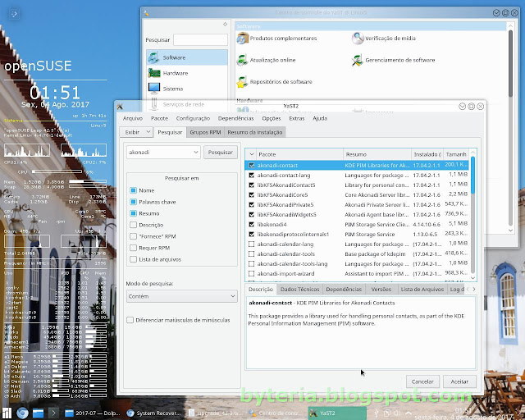Screen dimensions: 525x420
Task: Switch to System Recovery Chromium taskbar entry
Action: 154,413
